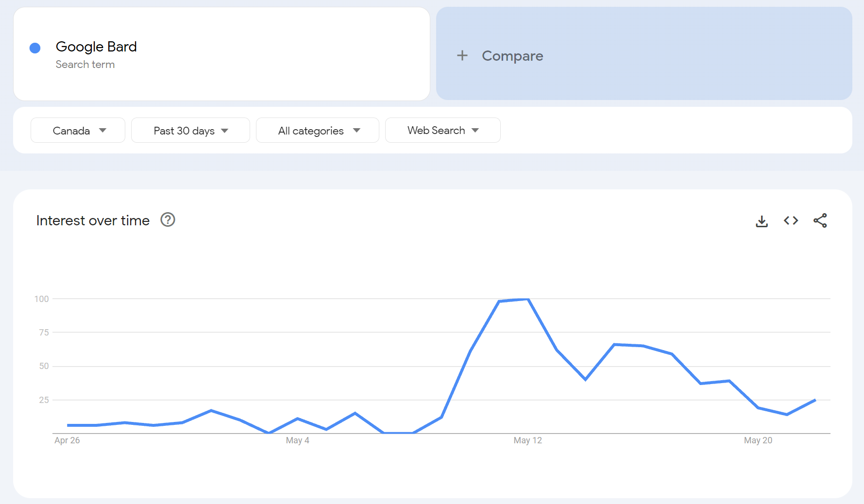Click the Search term subtitle text
The height and width of the screenshot is (504, 864).
[x=85, y=65]
